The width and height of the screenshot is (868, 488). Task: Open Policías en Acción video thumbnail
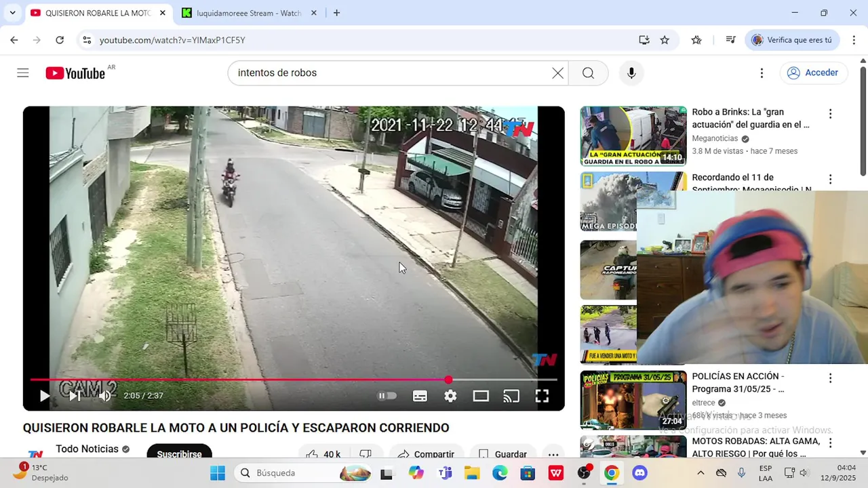pyautogui.click(x=633, y=401)
